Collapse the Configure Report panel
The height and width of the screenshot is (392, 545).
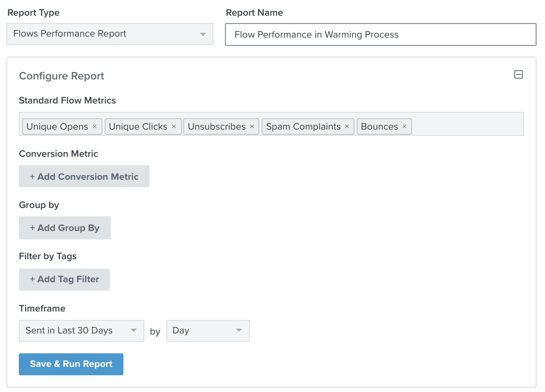518,75
